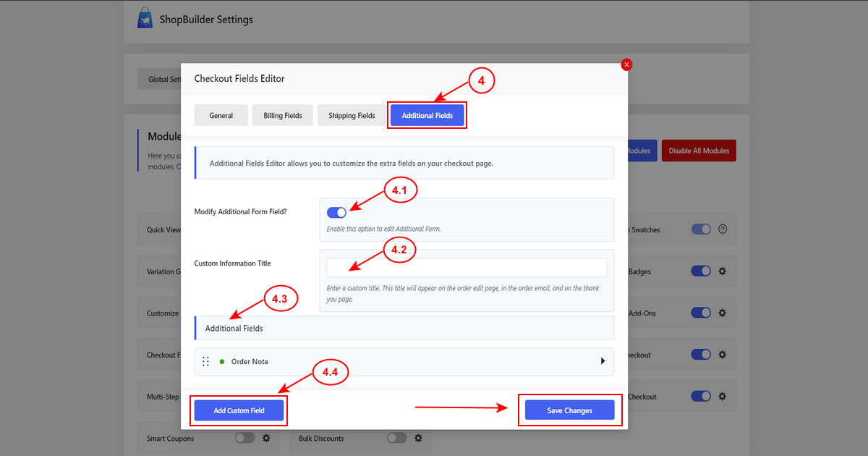
Task: Click the red Disable All Modules button
Action: pyautogui.click(x=699, y=151)
